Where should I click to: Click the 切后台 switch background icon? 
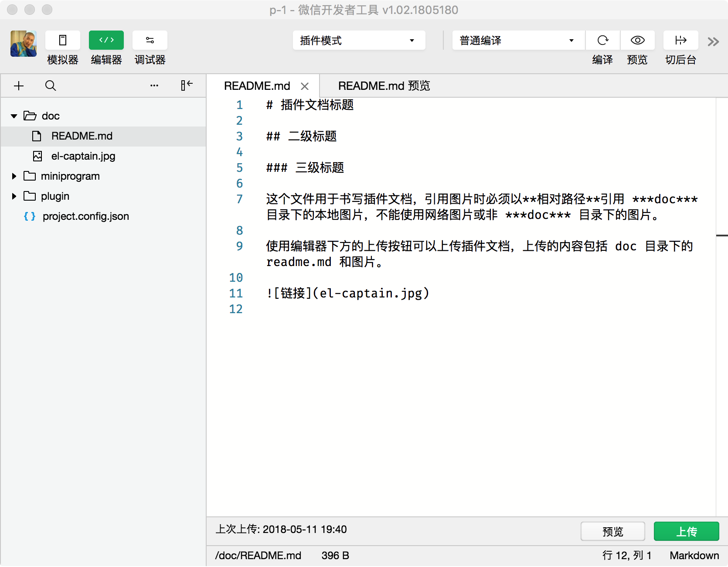point(680,41)
